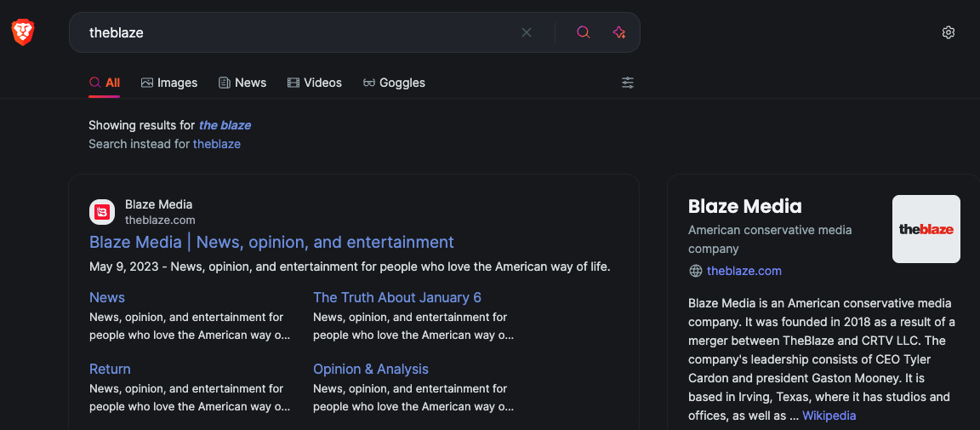
Task: Switch to News tab
Action: pyautogui.click(x=242, y=83)
